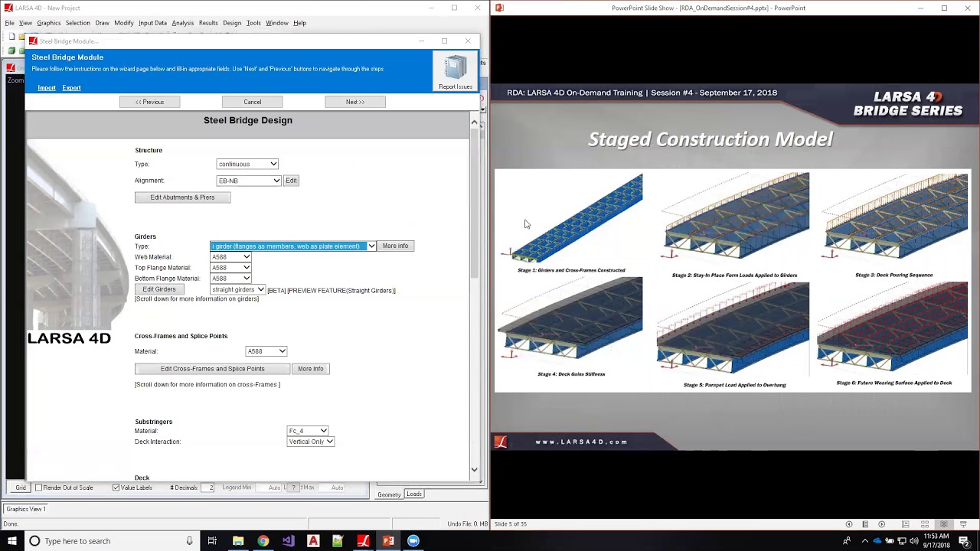The height and width of the screenshot is (551, 980).
Task: Click Edit Cross-Frames and Splice Points
Action: coord(212,369)
